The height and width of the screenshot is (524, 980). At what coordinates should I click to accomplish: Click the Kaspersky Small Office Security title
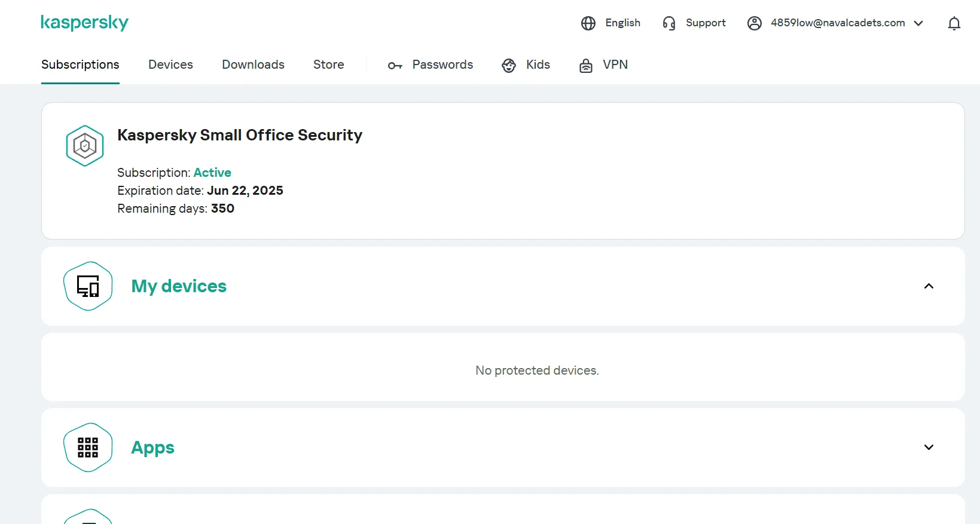coord(240,135)
